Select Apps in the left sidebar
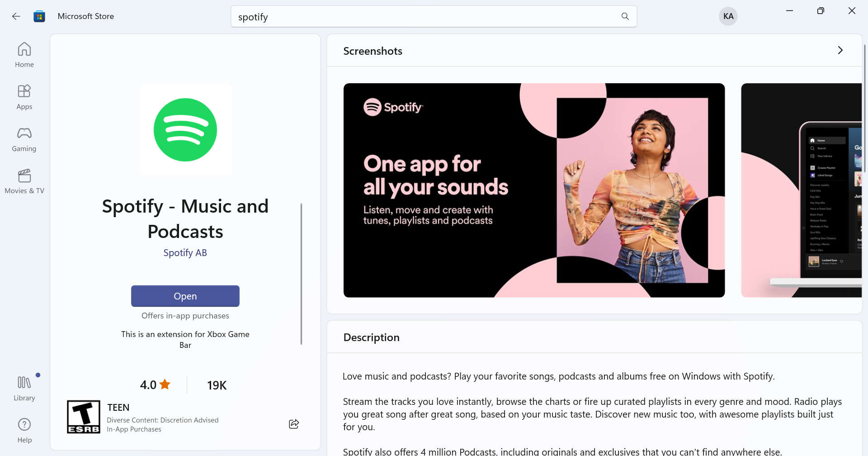This screenshot has width=868, height=456. (x=24, y=97)
